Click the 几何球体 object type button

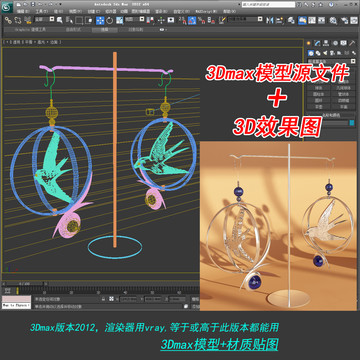(x=343, y=88)
